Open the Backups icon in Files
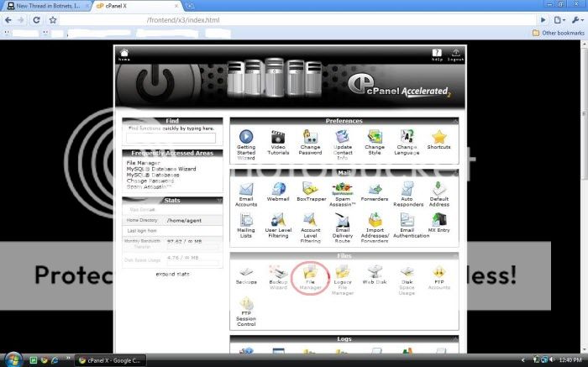 coord(246,274)
